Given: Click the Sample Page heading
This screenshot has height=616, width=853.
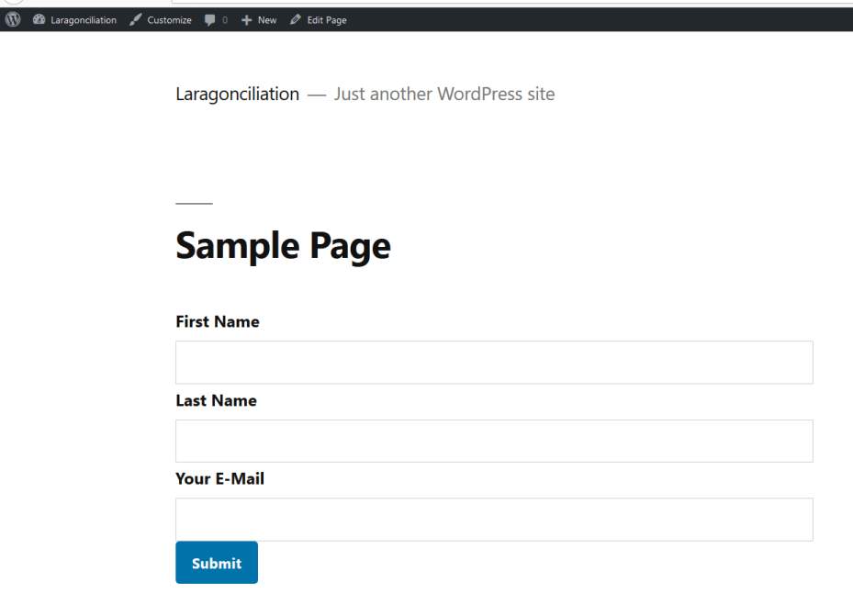Looking at the screenshot, I should point(283,245).
